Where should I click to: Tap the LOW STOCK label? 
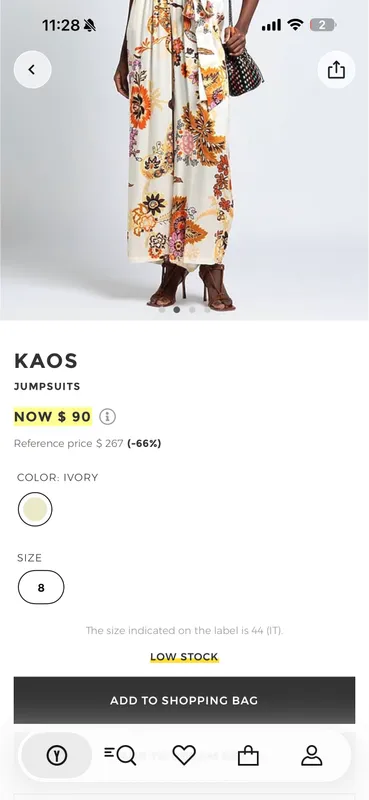[x=184, y=657]
